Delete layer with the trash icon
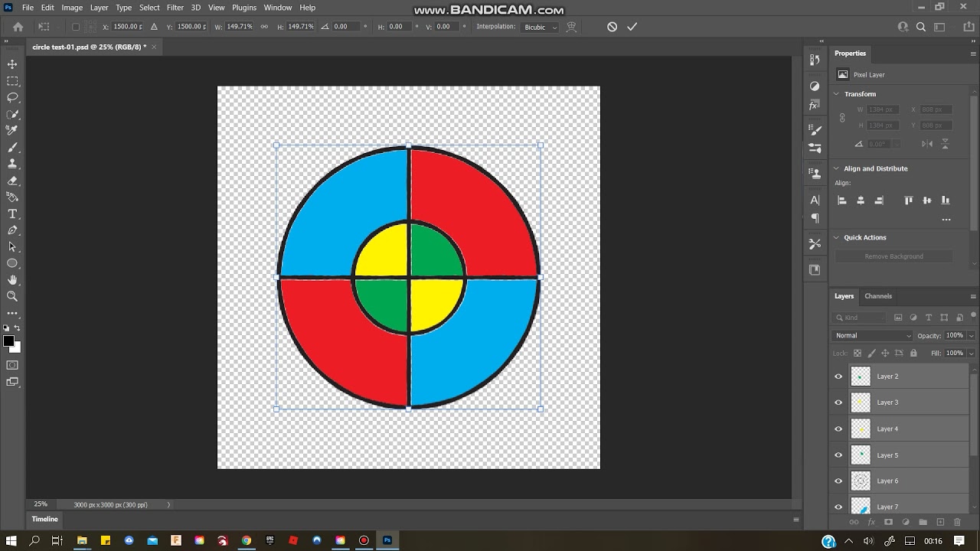This screenshot has height=551, width=980. point(957,522)
